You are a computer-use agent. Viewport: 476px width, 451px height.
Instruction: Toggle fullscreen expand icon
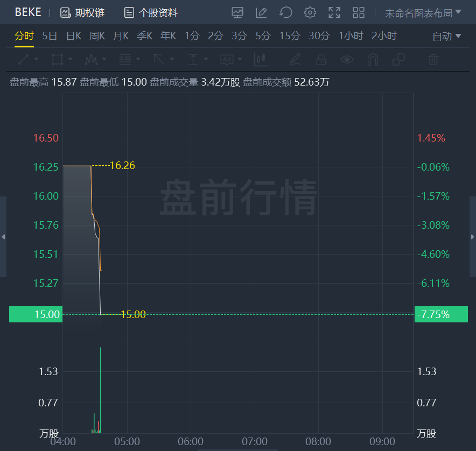[334, 13]
